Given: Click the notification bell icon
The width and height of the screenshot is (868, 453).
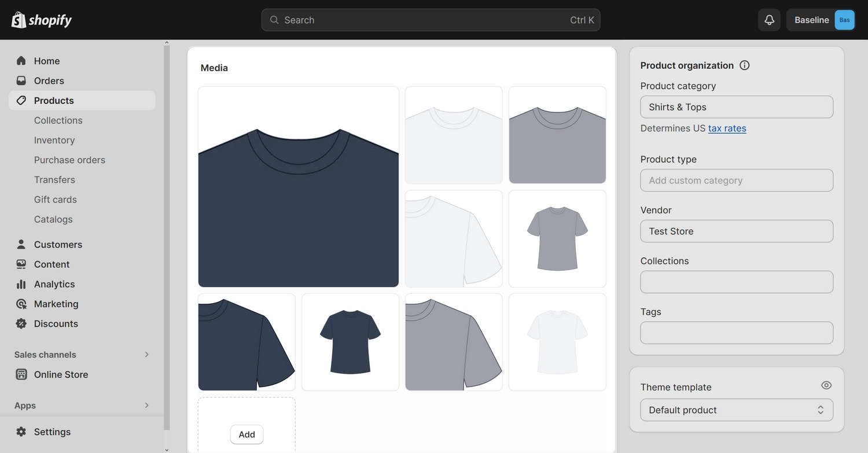Looking at the screenshot, I should pyautogui.click(x=769, y=20).
